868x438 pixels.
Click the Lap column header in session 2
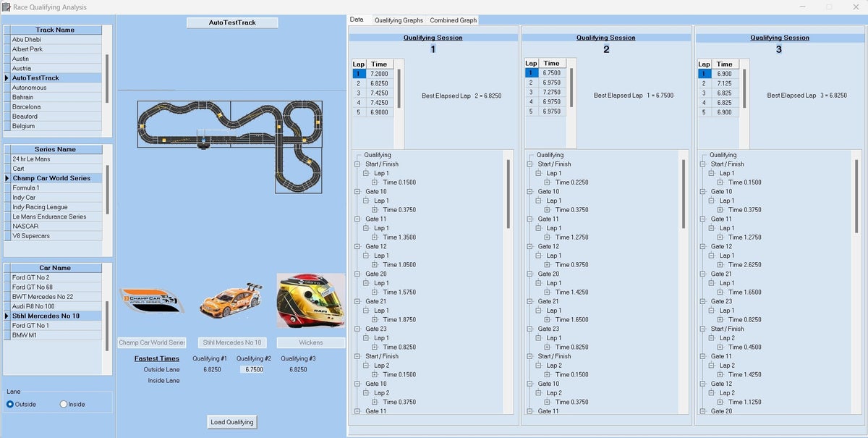(x=531, y=64)
